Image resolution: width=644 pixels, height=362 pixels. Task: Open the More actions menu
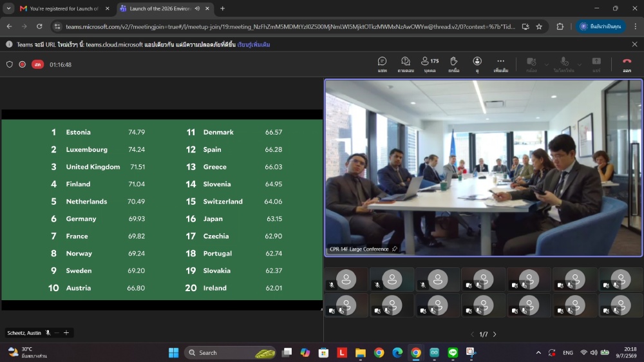[500, 64]
